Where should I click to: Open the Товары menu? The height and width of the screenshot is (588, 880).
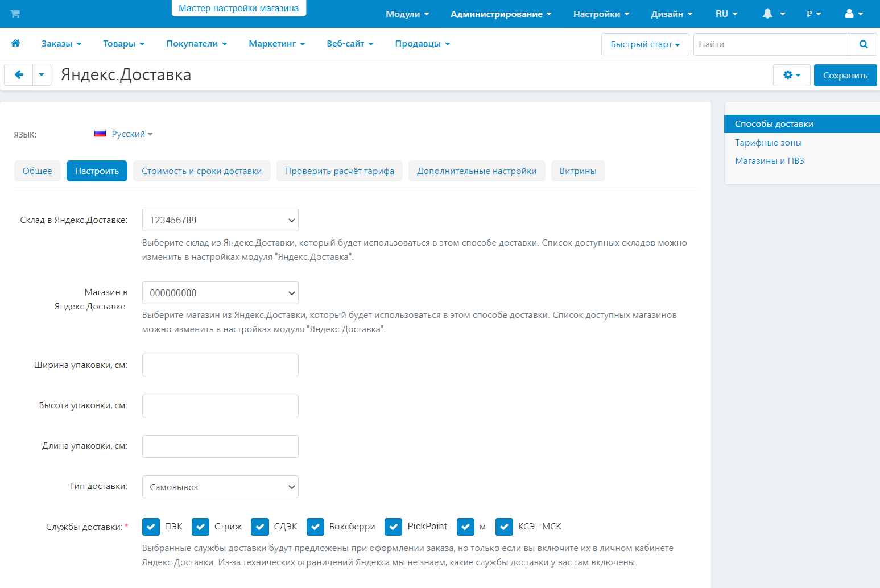point(123,44)
